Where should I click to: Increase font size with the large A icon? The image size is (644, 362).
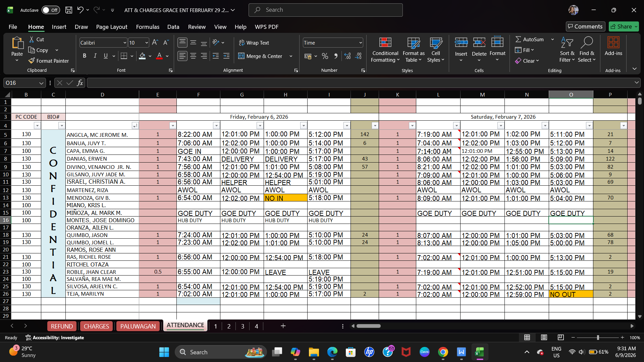click(x=155, y=43)
